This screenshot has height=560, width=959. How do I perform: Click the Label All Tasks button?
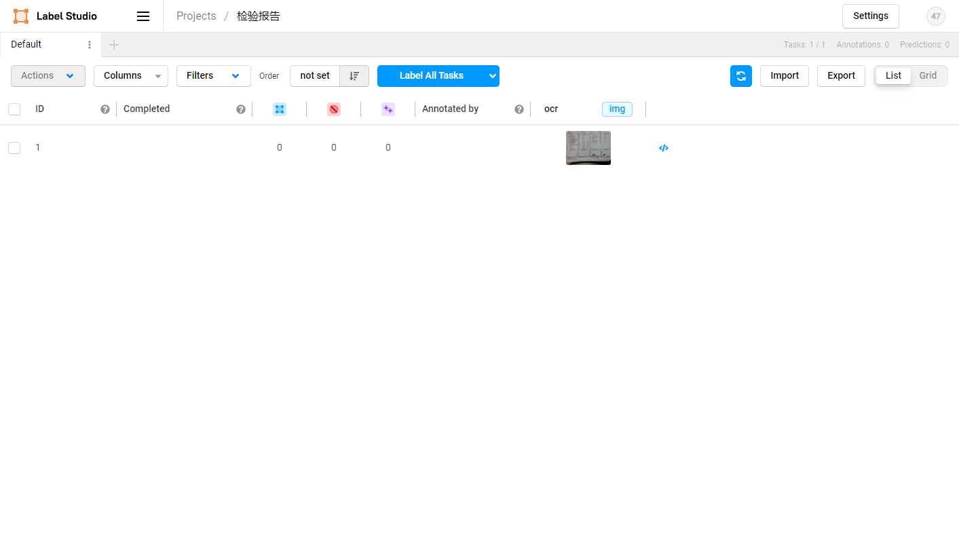click(x=432, y=76)
